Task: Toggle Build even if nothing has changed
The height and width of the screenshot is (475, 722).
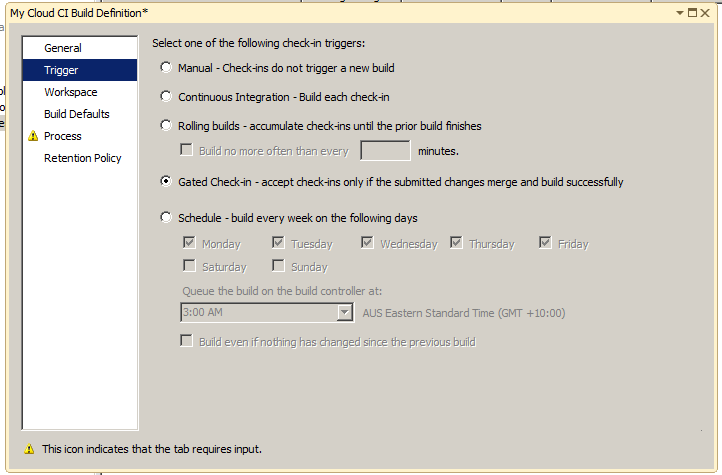Action: click(186, 341)
